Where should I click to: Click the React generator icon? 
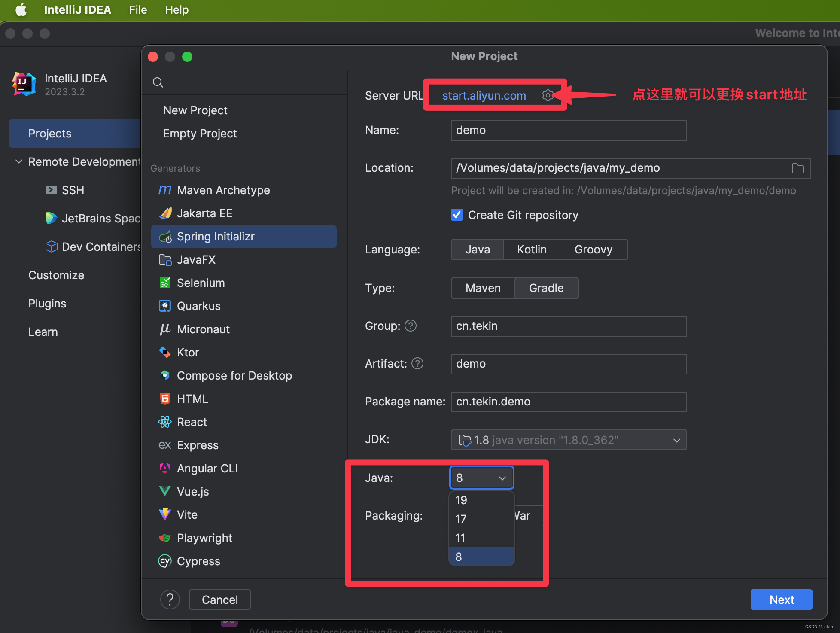coord(164,422)
